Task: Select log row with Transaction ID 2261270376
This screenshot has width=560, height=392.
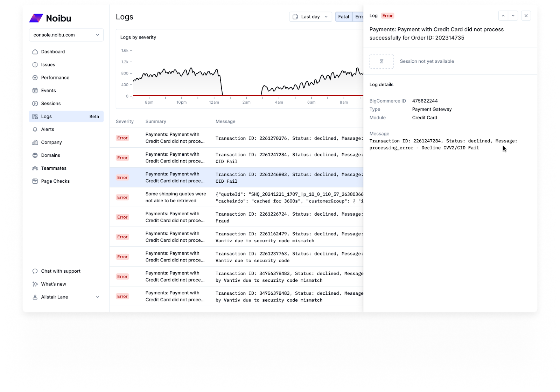Action: (236, 138)
